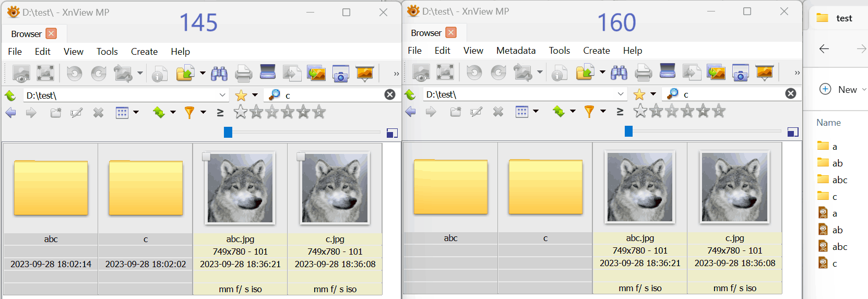Open the Sort by dropdown arrow in left window
Image resolution: width=868 pixels, height=299 pixels.
pos(173,112)
